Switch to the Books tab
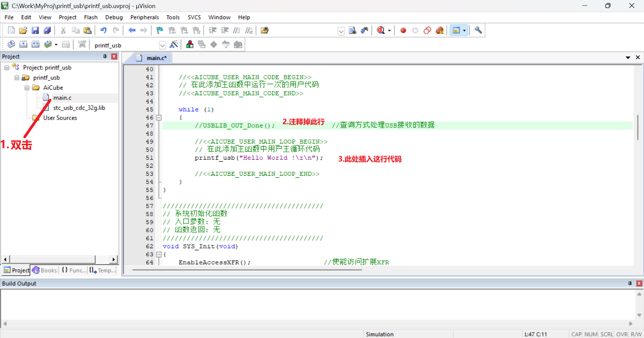Viewport: 644px width, 338px height. 45,270
